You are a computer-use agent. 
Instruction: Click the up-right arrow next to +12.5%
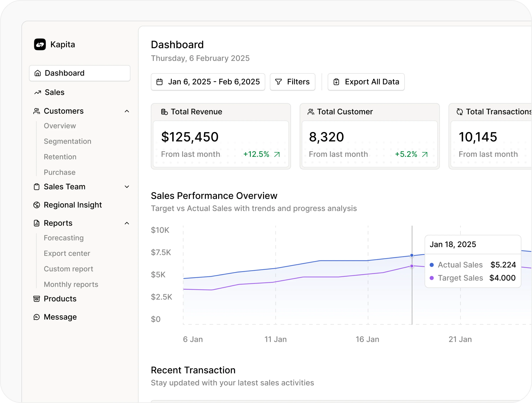(x=277, y=155)
